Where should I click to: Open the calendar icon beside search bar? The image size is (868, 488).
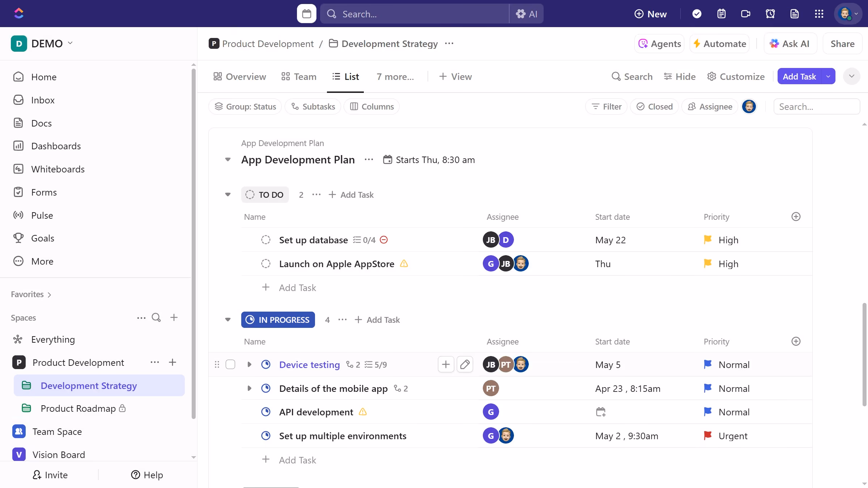[x=306, y=14]
